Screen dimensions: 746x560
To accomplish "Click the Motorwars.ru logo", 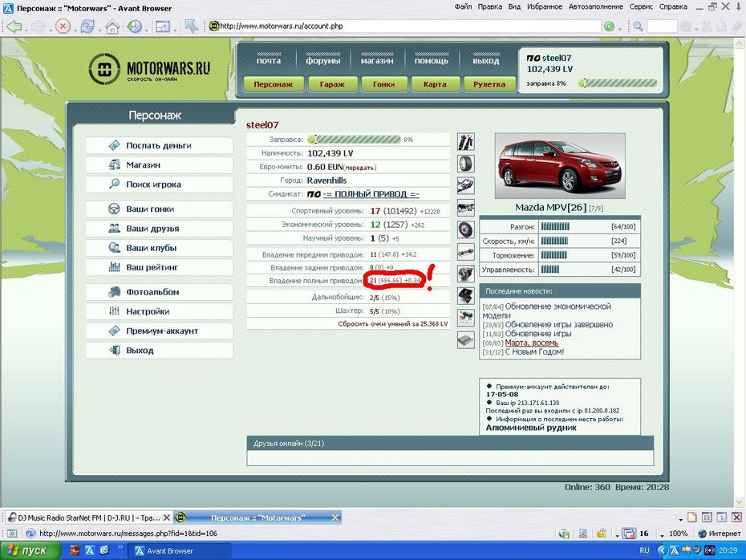I will tap(149, 70).
